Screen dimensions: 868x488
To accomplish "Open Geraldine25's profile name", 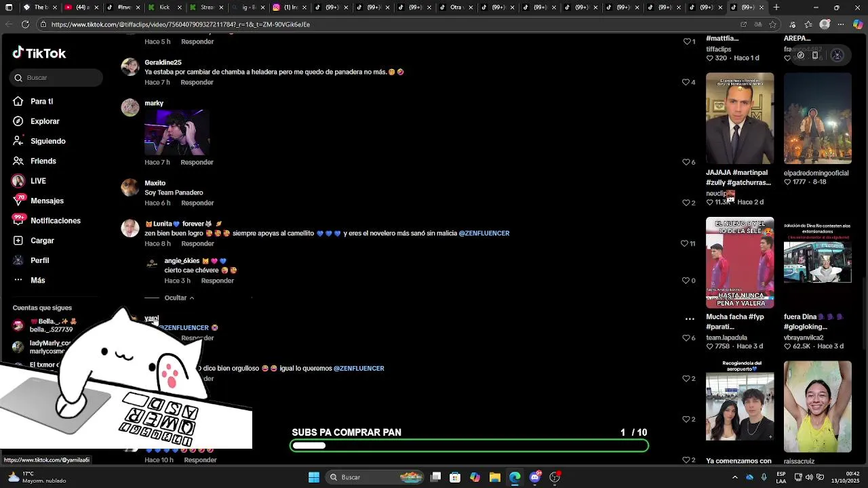I will click(x=163, y=62).
